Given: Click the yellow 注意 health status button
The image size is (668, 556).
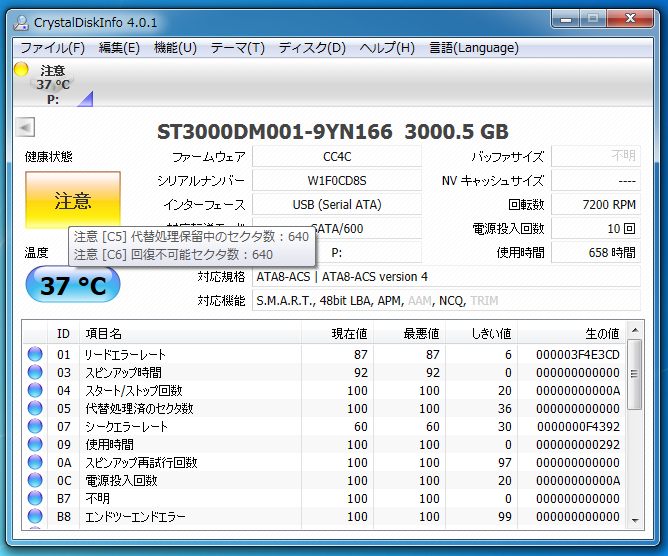Looking at the screenshot, I should coord(73,200).
